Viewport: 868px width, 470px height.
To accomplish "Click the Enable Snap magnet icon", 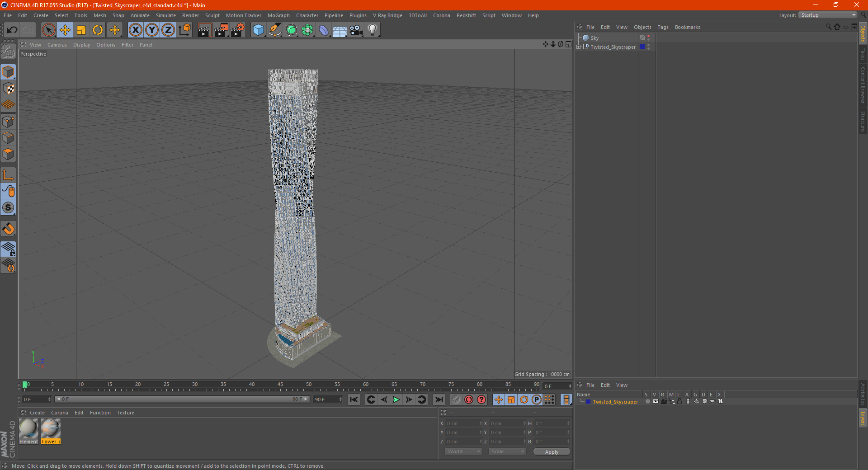I will [x=8, y=229].
